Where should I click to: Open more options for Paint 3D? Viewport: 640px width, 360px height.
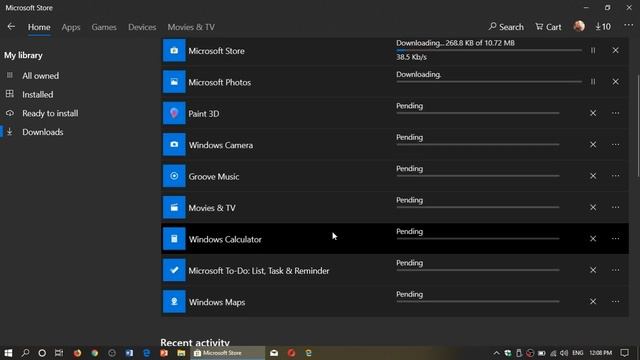point(615,113)
